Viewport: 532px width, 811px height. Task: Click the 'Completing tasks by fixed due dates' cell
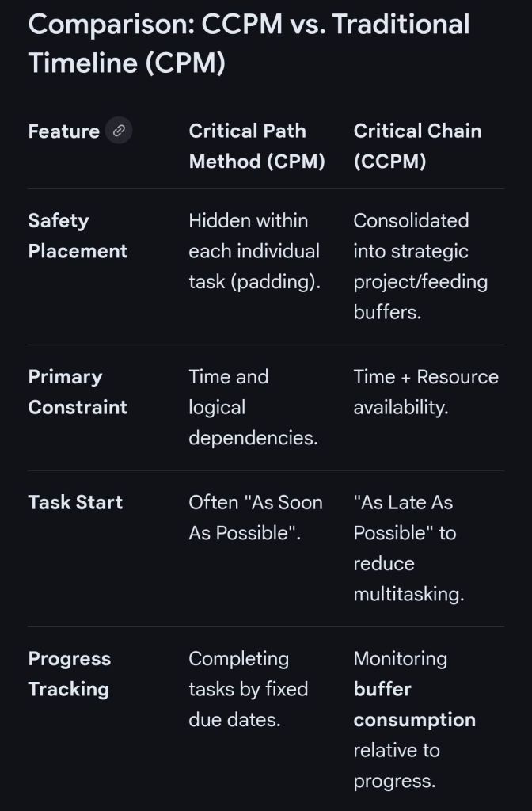(x=248, y=689)
